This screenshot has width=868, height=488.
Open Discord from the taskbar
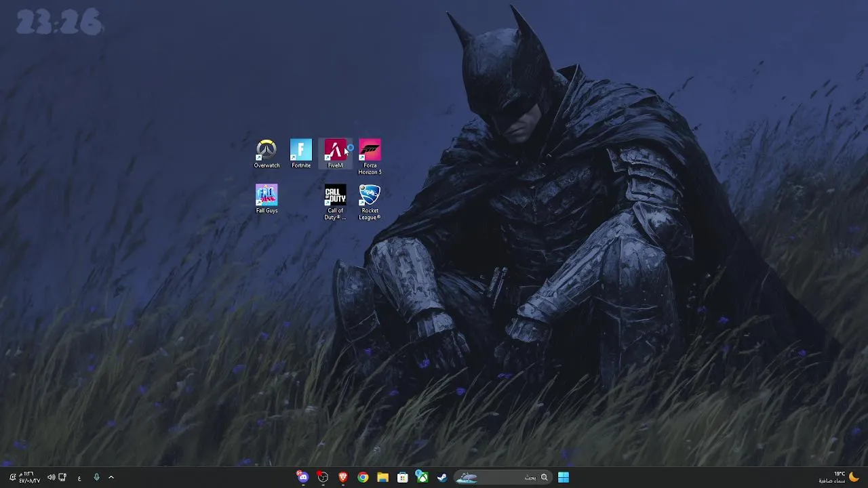pos(302,477)
